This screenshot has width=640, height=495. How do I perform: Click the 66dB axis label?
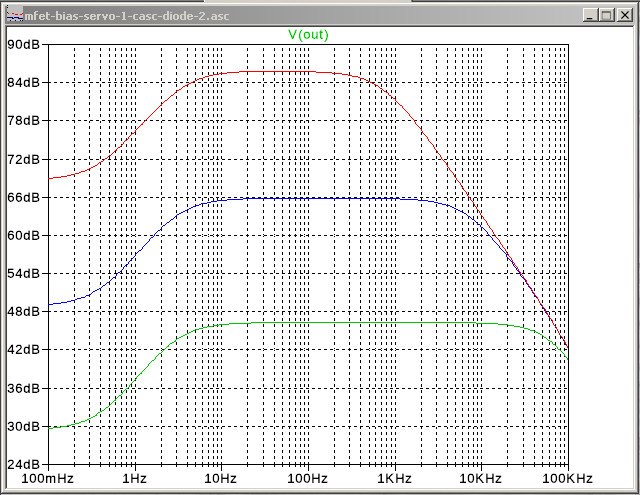tap(23, 197)
